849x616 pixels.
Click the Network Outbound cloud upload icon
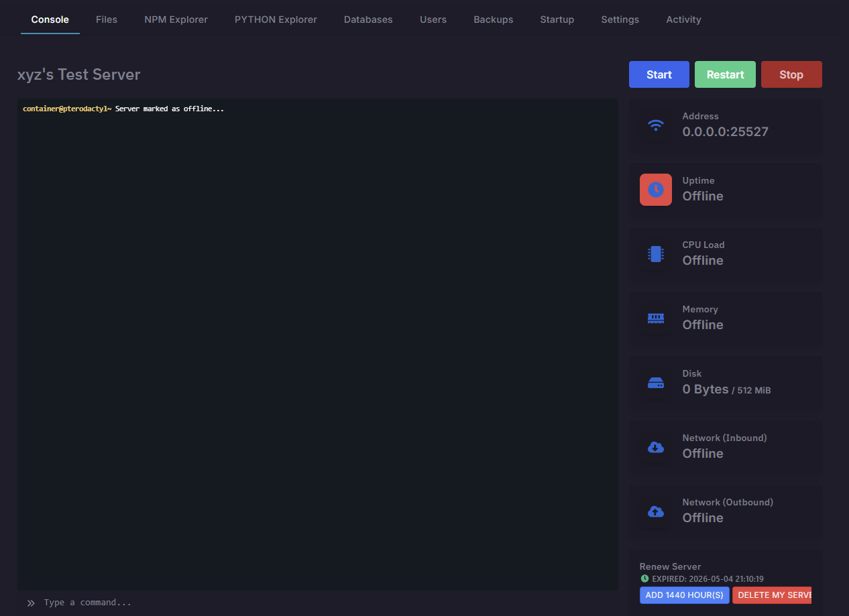[x=655, y=511]
